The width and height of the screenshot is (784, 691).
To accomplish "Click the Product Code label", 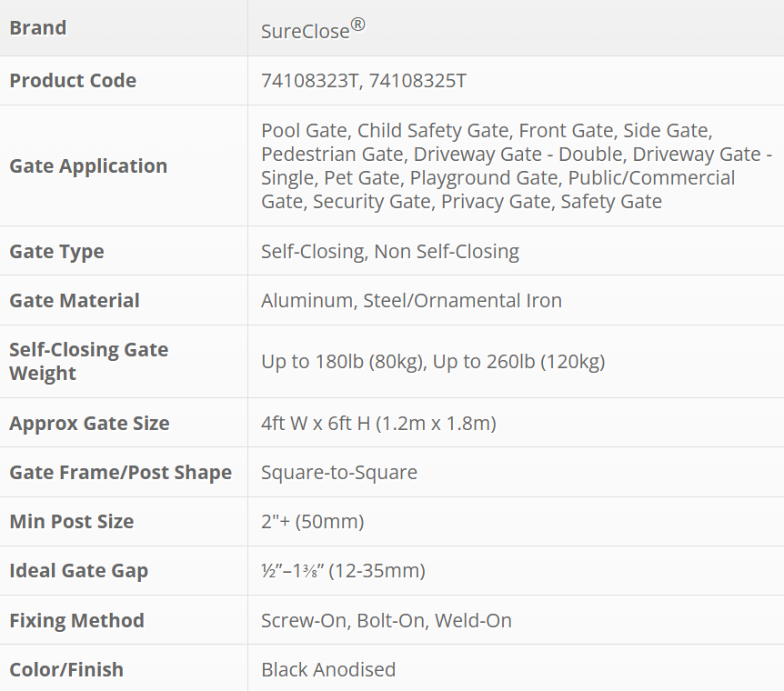I will (73, 81).
